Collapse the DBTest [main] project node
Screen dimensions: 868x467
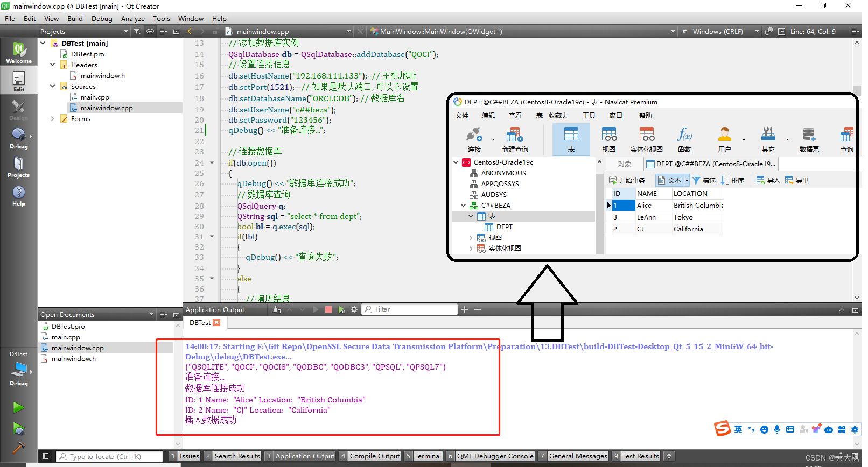[x=43, y=43]
